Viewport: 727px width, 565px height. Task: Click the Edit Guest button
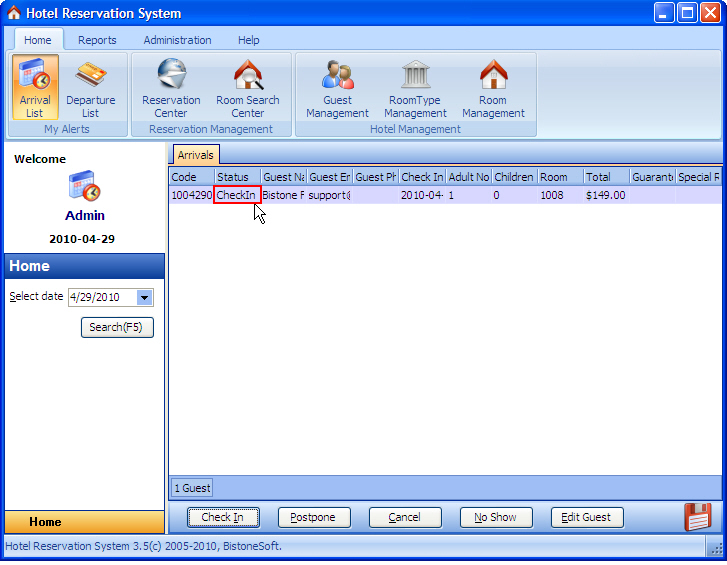point(587,517)
